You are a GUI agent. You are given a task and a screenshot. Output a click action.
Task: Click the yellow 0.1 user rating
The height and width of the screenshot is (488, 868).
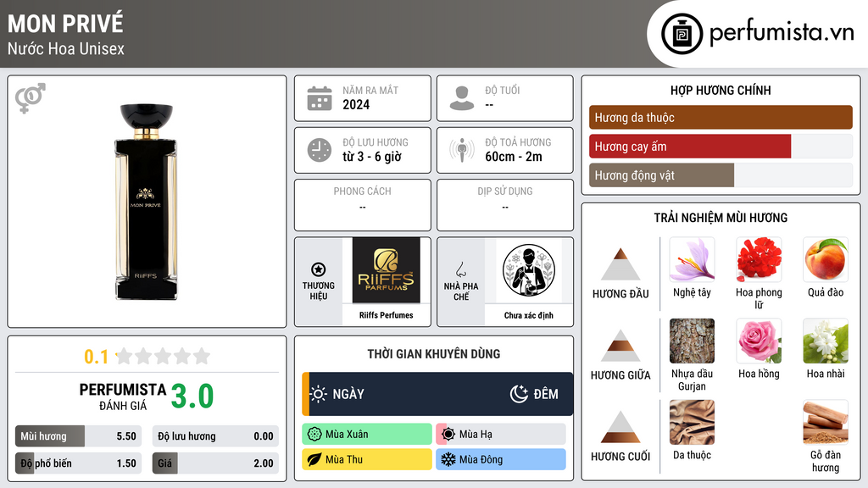[x=97, y=357]
